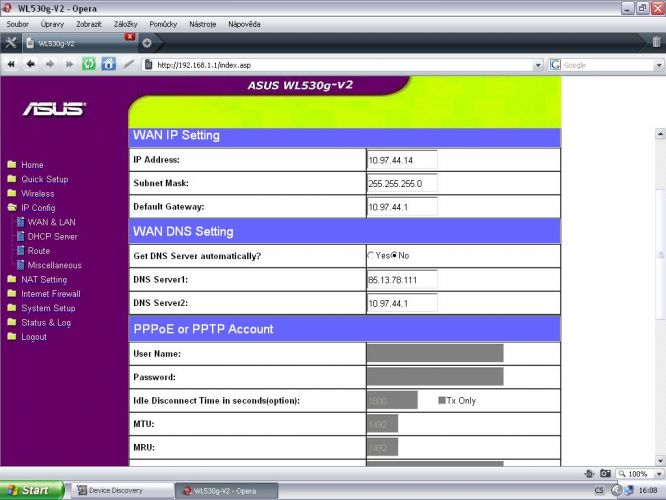Image resolution: width=666 pixels, height=500 pixels.
Task: Edit the WAN IP Address field
Action: click(402, 160)
